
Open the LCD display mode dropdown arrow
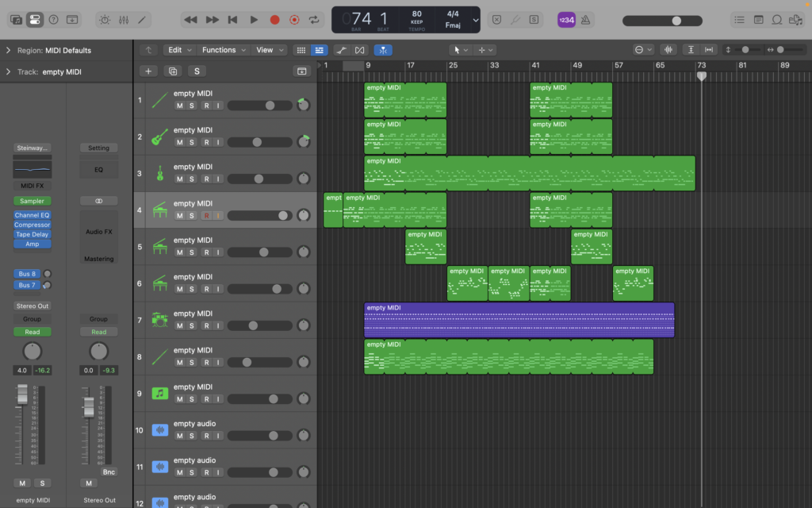pyautogui.click(x=475, y=20)
